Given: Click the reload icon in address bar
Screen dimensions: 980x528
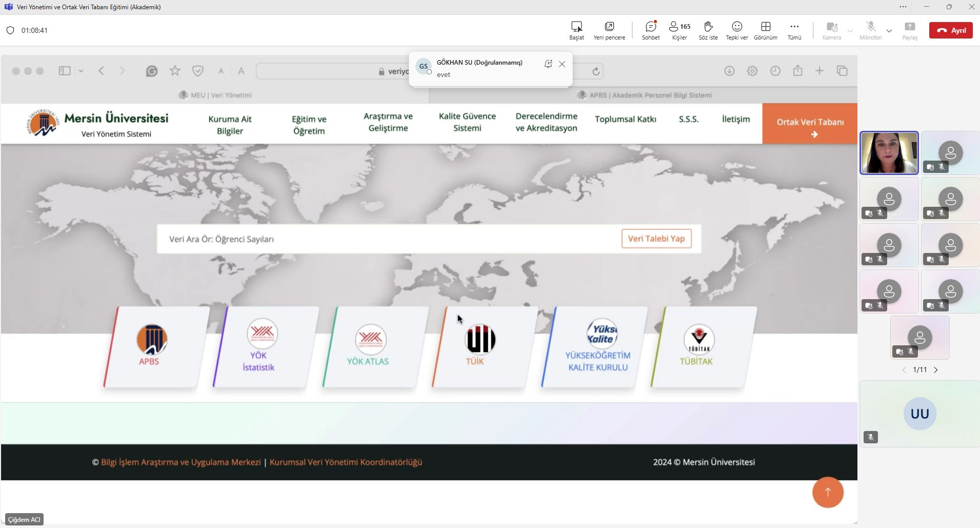Looking at the screenshot, I should click(x=596, y=71).
